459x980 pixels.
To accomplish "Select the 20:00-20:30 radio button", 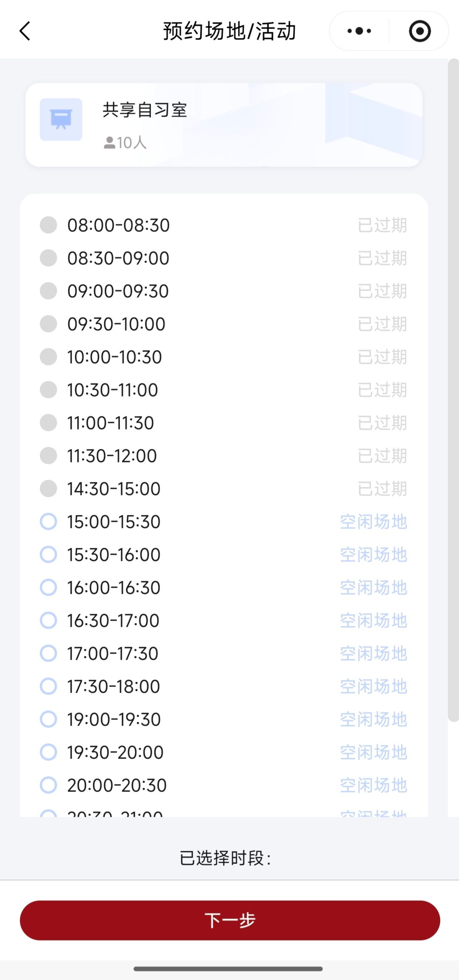I will tap(49, 785).
